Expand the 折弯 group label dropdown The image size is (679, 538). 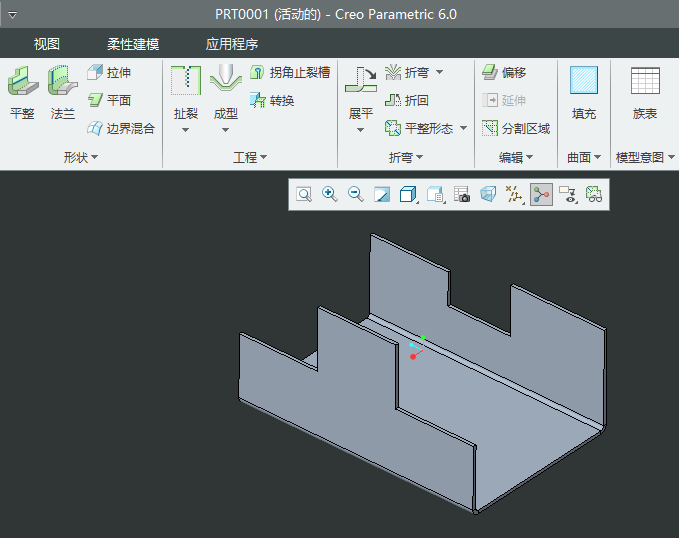pos(406,157)
